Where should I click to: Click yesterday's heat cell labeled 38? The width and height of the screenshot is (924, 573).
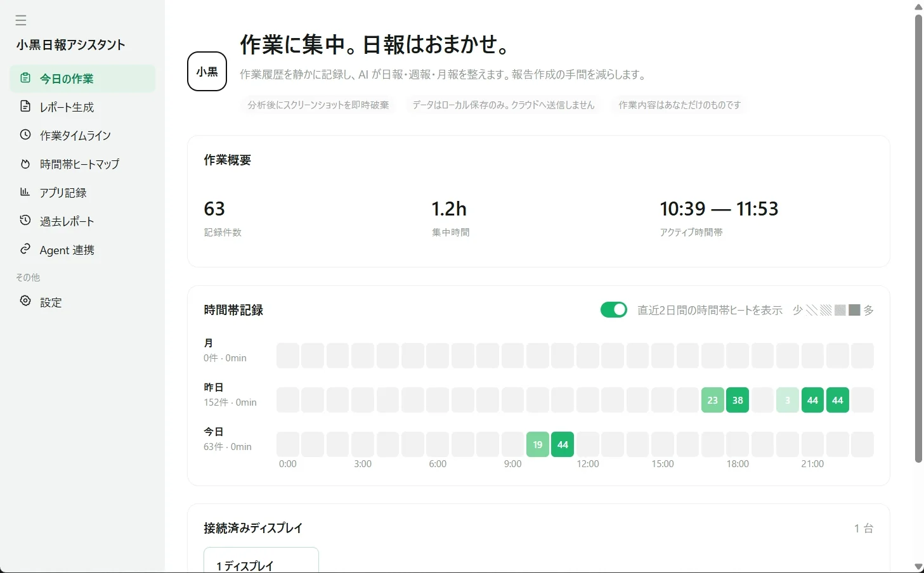point(738,400)
